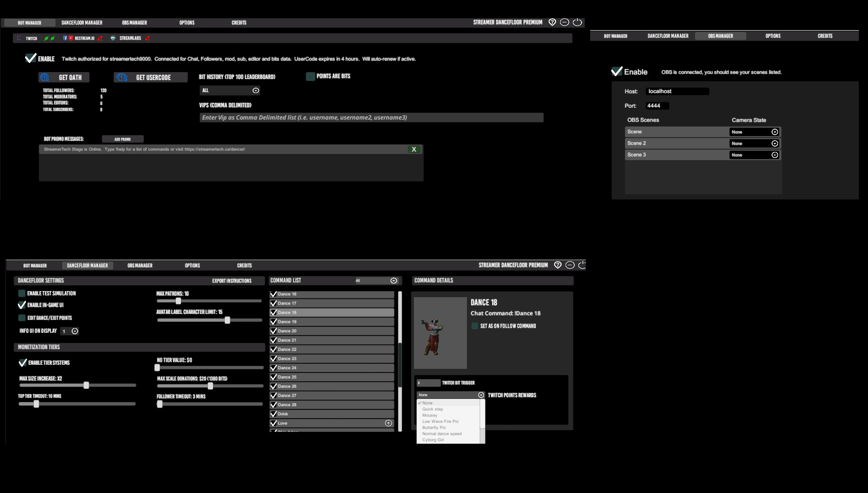Choose 'Quick step' in the rewards list
Image resolution: width=868 pixels, height=493 pixels.
point(432,409)
